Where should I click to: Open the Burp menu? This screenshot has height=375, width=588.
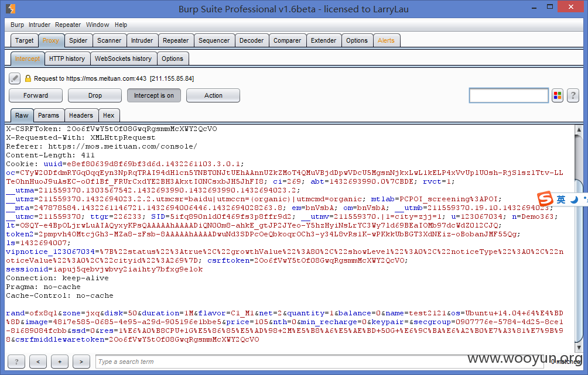click(x=17, y=25)
